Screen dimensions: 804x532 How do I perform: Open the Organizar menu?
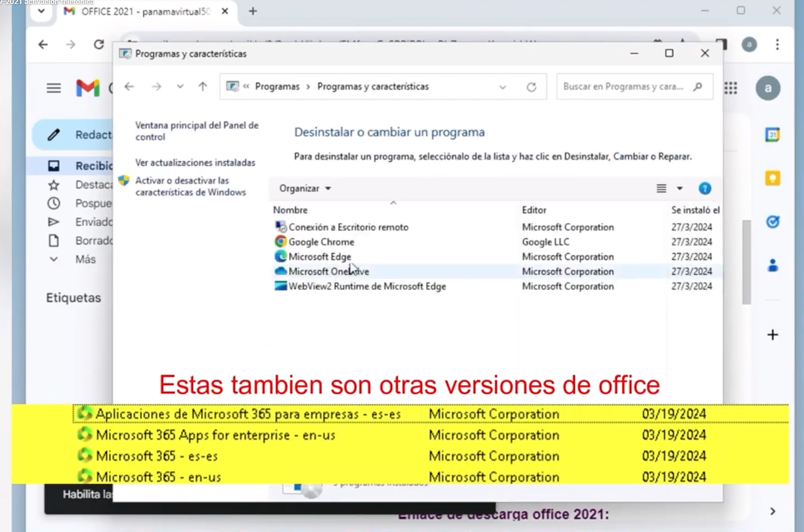pos(305,188)
